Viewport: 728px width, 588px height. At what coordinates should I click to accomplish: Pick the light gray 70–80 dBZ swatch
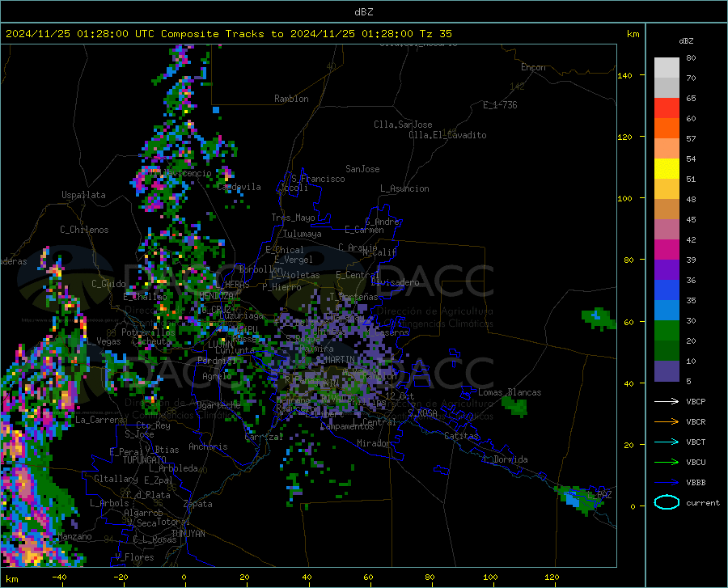pos(667,68)
